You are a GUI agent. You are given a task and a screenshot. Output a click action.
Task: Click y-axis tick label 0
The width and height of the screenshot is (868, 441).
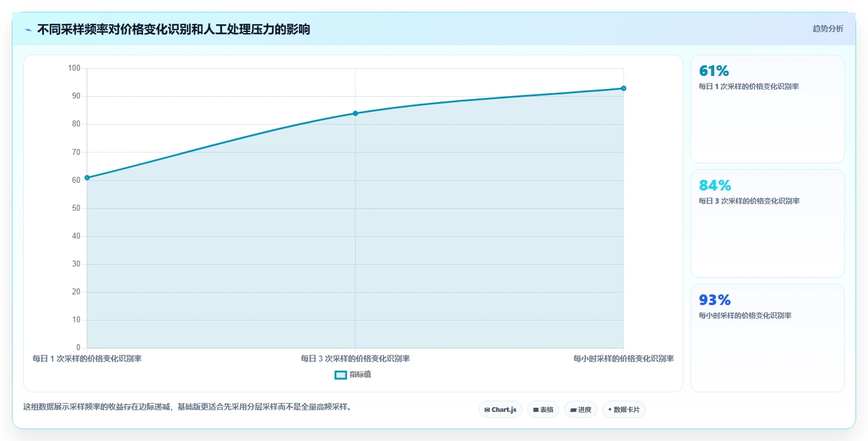(78, 348)
